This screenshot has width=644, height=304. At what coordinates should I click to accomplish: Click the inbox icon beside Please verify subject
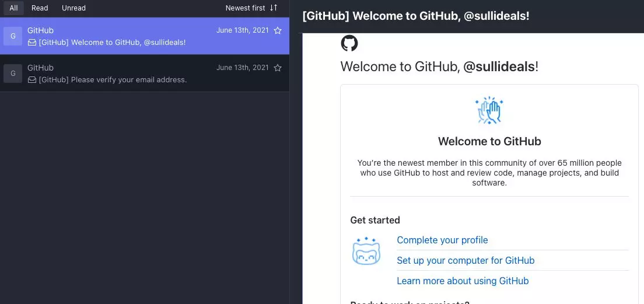click(32, 80)
